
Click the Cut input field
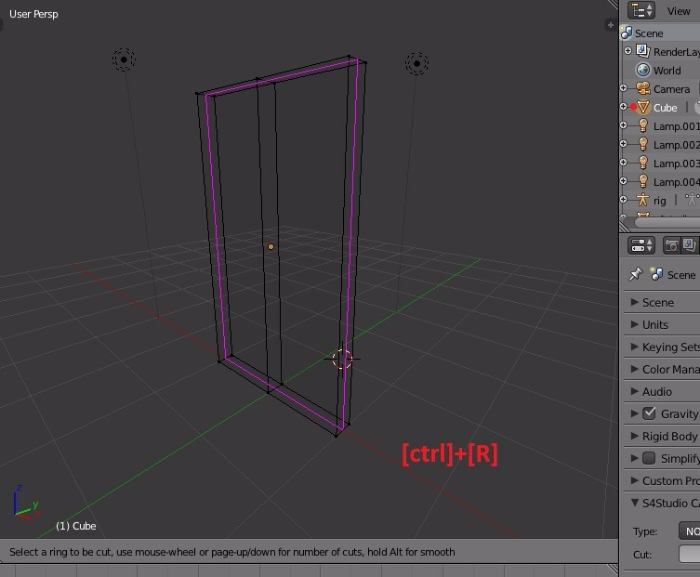point(688,554)
